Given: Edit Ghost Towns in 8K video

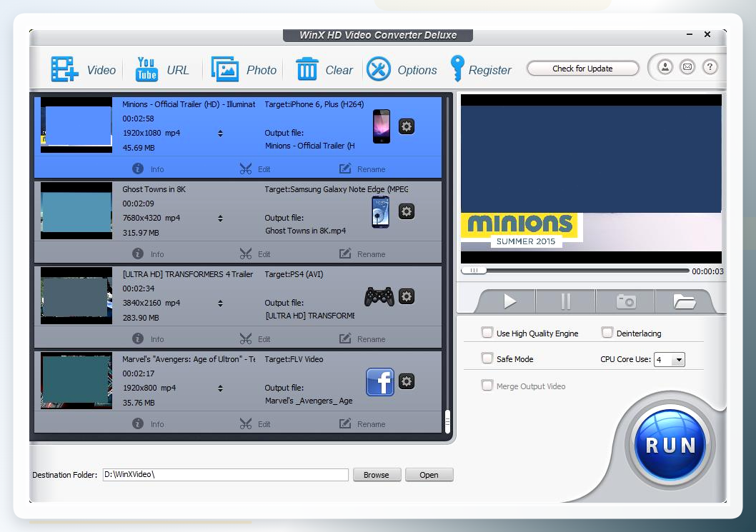Looking at the screenshot, I should 255,254.
